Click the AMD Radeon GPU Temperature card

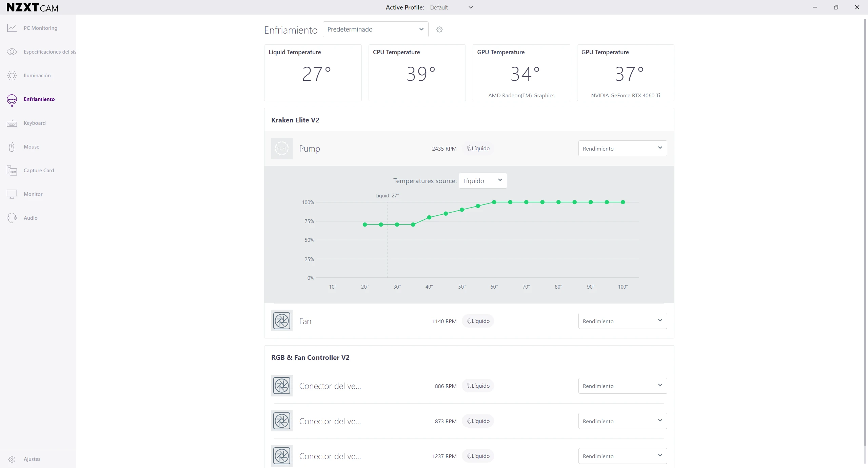(521, 73)
